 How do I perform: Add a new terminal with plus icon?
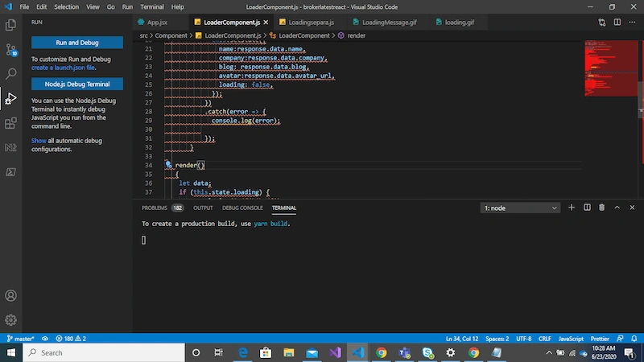pyautogui.click(x=572, y=208)
